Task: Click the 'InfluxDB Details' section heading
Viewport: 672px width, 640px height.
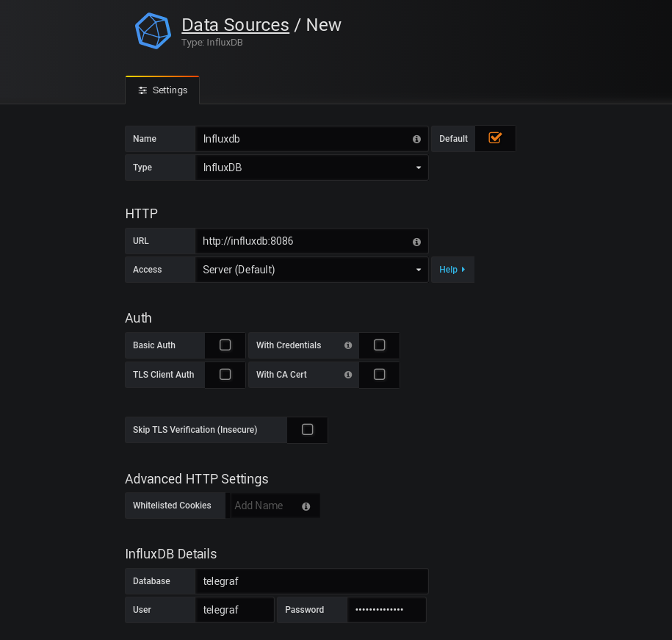Action: (x=171, y=554)
